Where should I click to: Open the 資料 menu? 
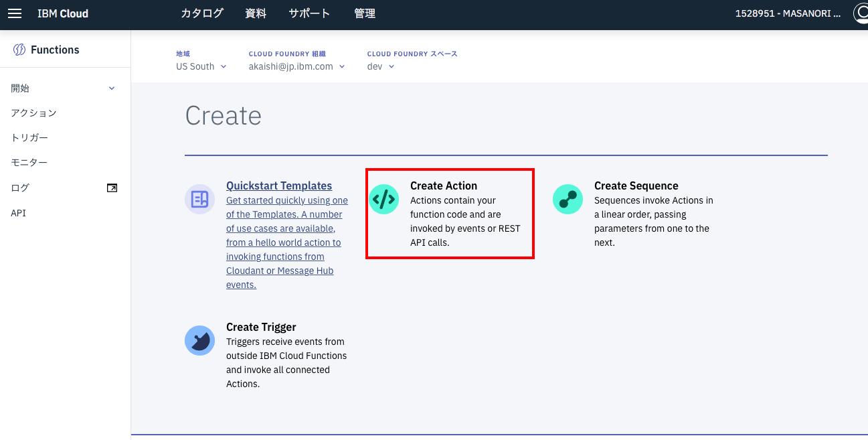click(x=256, y=13)
